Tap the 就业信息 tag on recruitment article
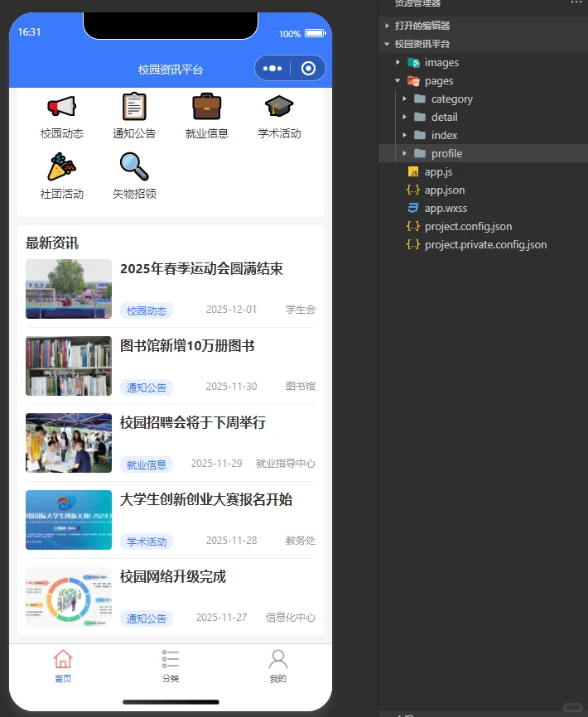 click(147, 464)
